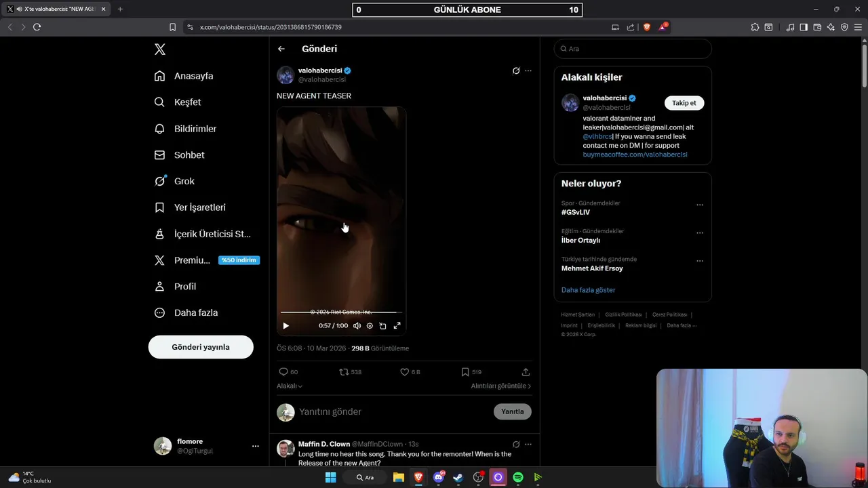Open the #GSvLIV trending topic
This screenshot has height=488, width=868.
(576, 212)
